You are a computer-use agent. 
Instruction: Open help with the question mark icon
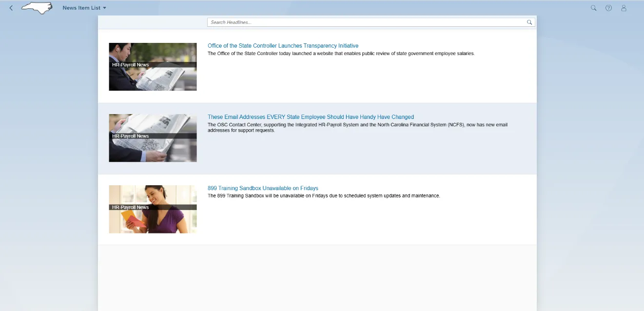tap(608, 8)
